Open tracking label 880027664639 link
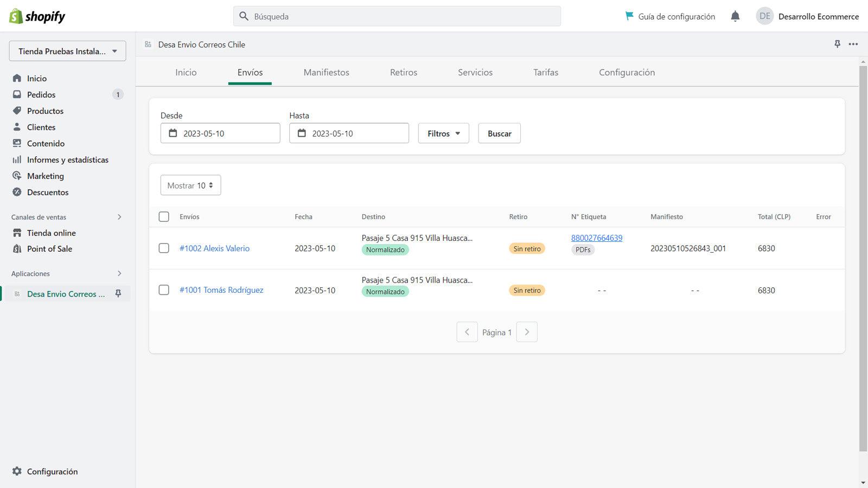Viewport: 868px width, 488px height. point(596,237)
